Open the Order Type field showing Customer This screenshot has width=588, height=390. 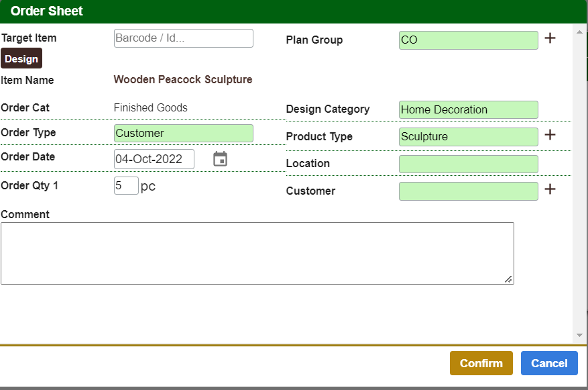click(x=183, y=133)
